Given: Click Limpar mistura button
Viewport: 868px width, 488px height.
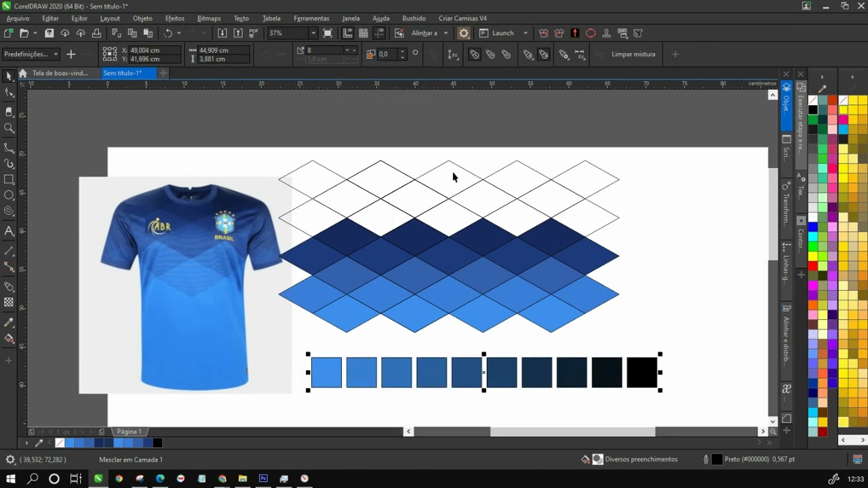Looking at the screenshot, I should point(633,54).
